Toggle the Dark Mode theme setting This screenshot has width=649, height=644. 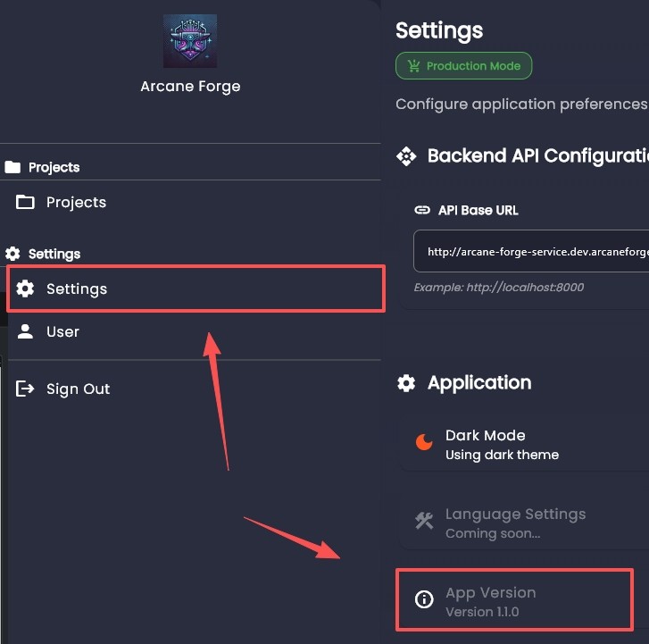pos(502,444)
